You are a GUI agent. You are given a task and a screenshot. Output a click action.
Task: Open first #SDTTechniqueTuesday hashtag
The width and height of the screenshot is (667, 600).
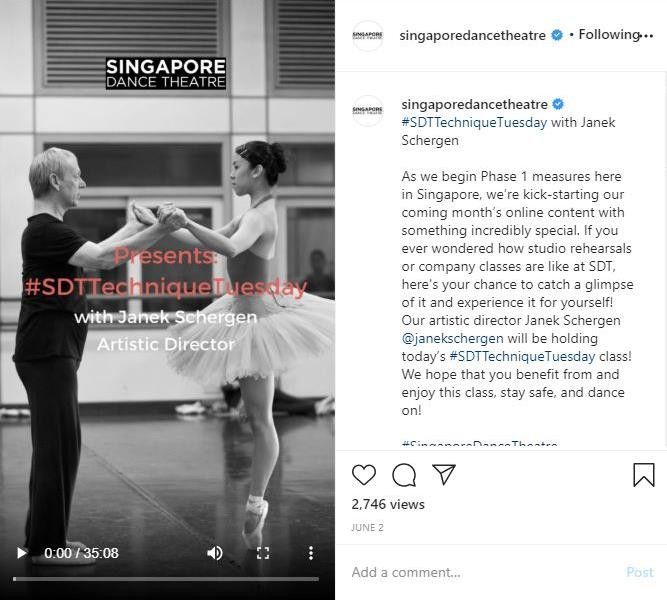pyautogui.click(x=474, y=123)
